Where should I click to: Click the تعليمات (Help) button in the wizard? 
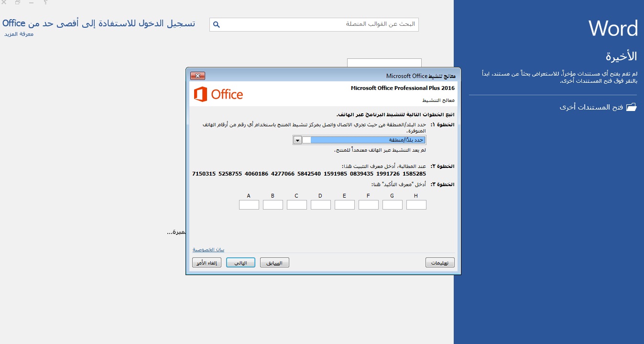[440, 263]
